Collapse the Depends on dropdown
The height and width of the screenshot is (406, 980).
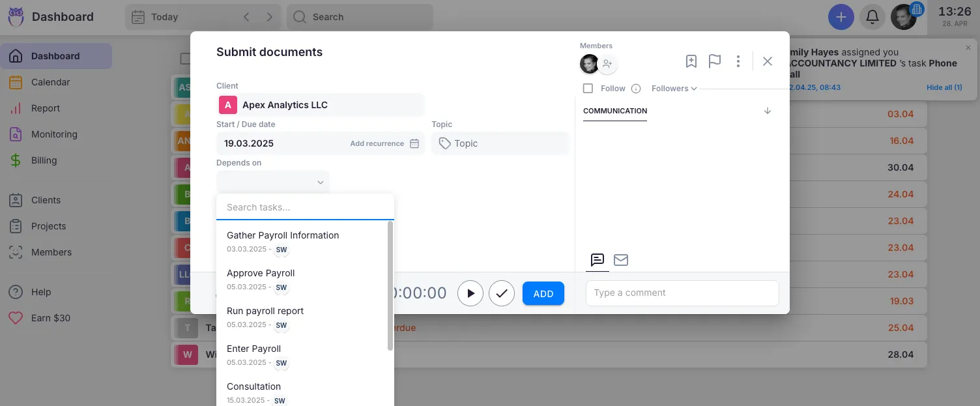tap(320, 182)
